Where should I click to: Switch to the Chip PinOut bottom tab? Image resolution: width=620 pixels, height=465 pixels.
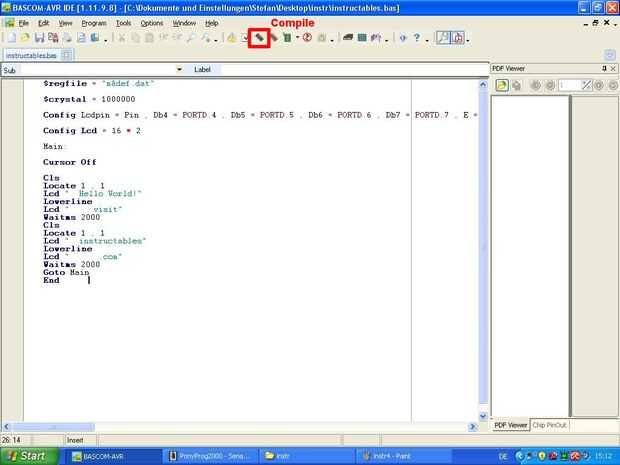[549, 425]
